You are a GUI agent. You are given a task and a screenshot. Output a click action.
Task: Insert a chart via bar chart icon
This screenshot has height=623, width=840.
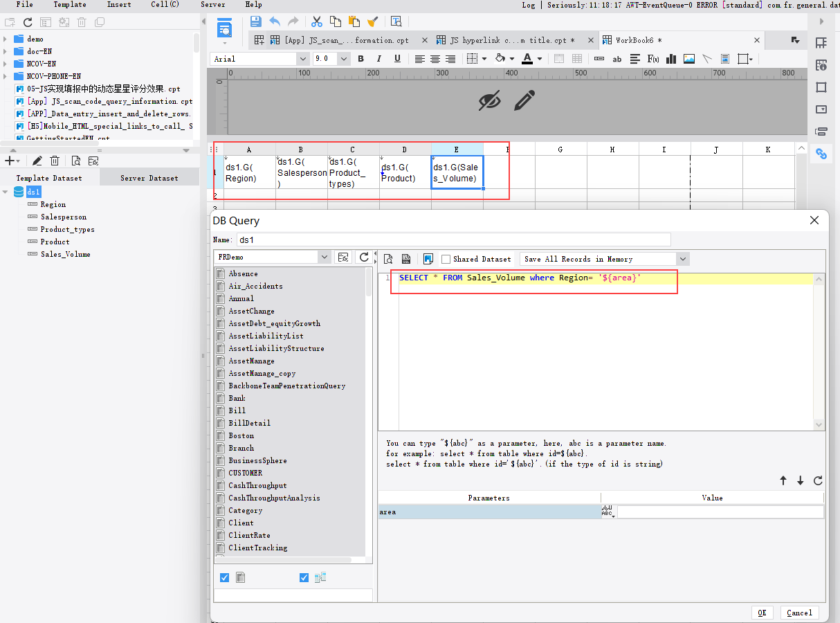[x=671, y=59]
